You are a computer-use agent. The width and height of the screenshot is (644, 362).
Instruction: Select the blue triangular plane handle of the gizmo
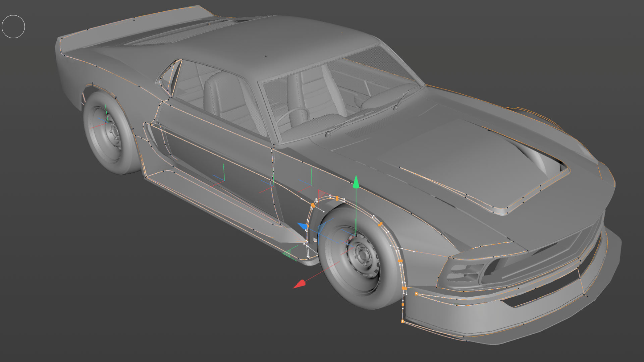(321, 228)
